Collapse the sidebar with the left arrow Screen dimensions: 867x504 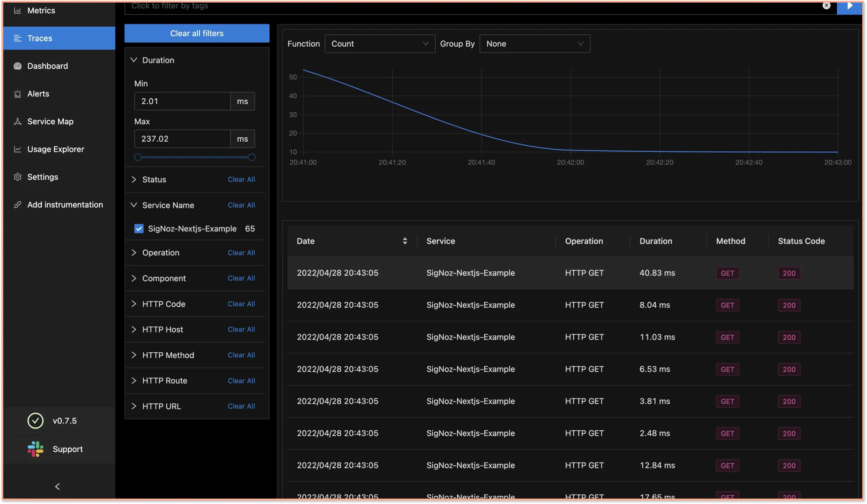point(57,487)
